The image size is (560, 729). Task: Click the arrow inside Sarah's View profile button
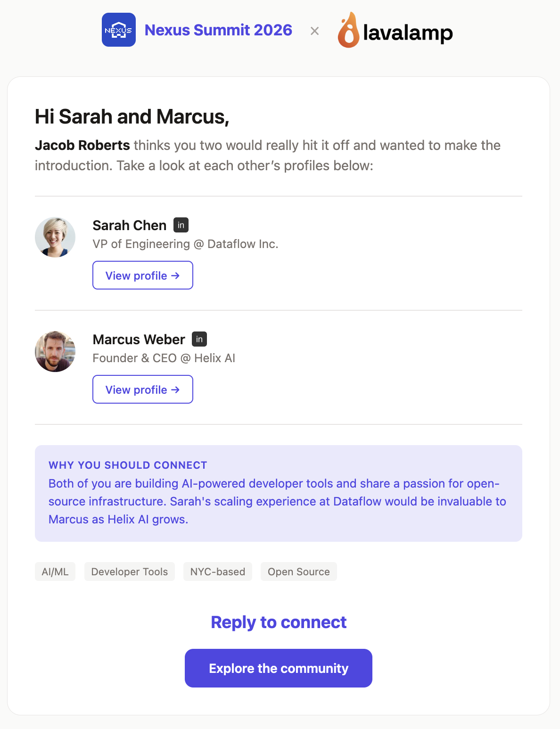175,275
